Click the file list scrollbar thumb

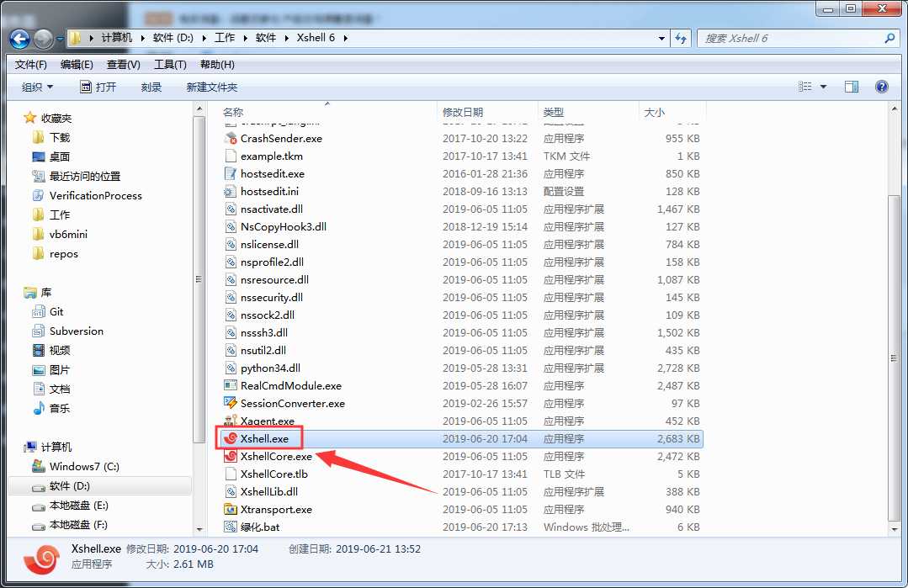[x=894, y=358]
